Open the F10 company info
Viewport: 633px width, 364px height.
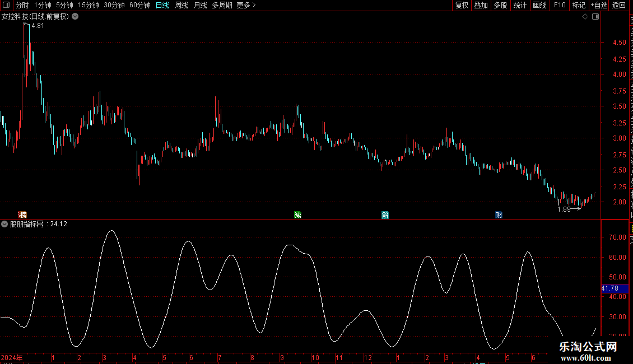[x=560, y=5]
